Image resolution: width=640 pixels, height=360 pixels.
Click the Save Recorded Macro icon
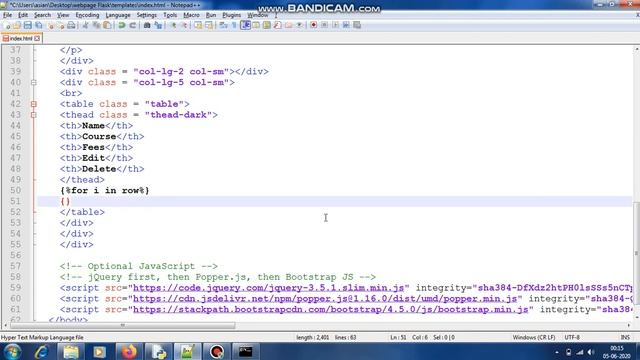[x=357, y=25]
